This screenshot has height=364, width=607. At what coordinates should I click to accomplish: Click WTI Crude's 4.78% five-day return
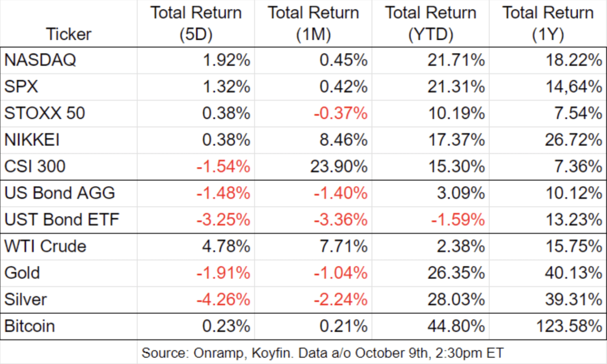[x=226, y=246]
